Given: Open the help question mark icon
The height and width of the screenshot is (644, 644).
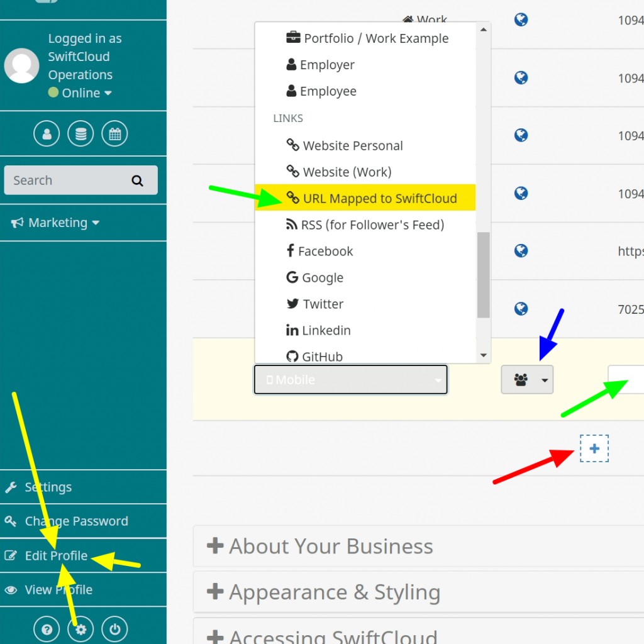Looking at the screenshot, I should click(x=47, y=628).
